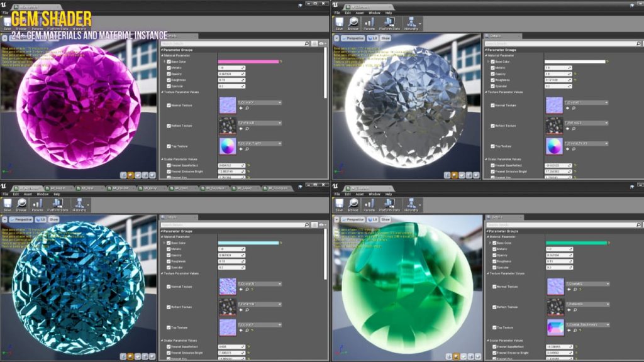Click Perspective button in green gem viewport
644x362 pixels.
click(x=353, y=219)
